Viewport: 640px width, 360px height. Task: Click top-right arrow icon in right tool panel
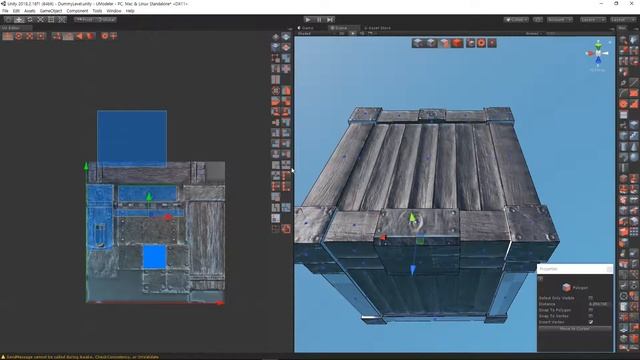[x=633, y=40]
